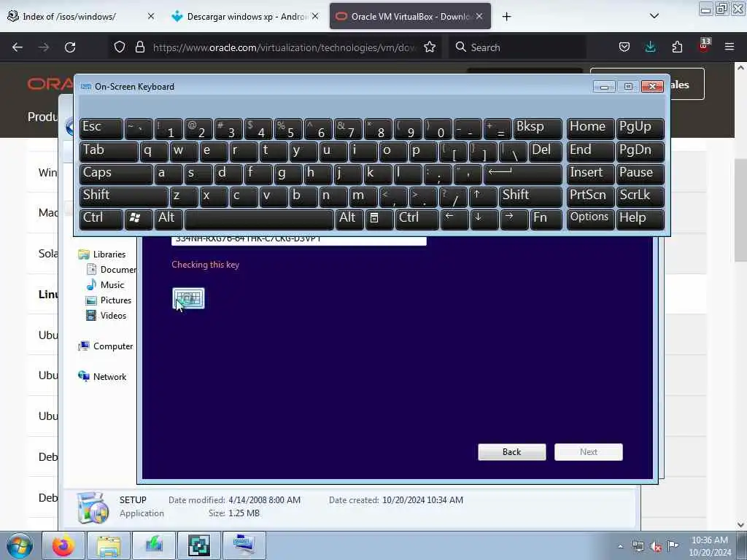
Task: Click the Del key on on-screen keyboard
Action: pos(545,151)
